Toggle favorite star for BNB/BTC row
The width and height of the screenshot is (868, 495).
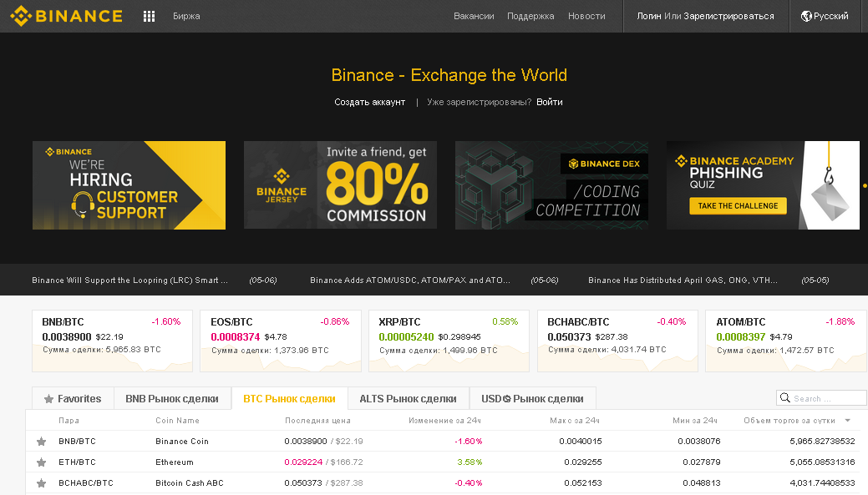pyautogui.click(x=42, y=442)
